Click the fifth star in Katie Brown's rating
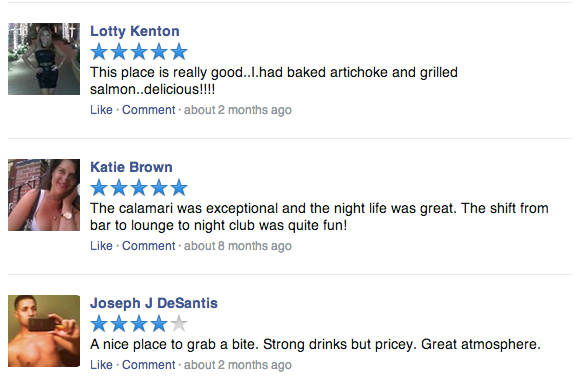The height and width of the screenshot is (390, 585). pyautogui.click(x=179, y=187)
